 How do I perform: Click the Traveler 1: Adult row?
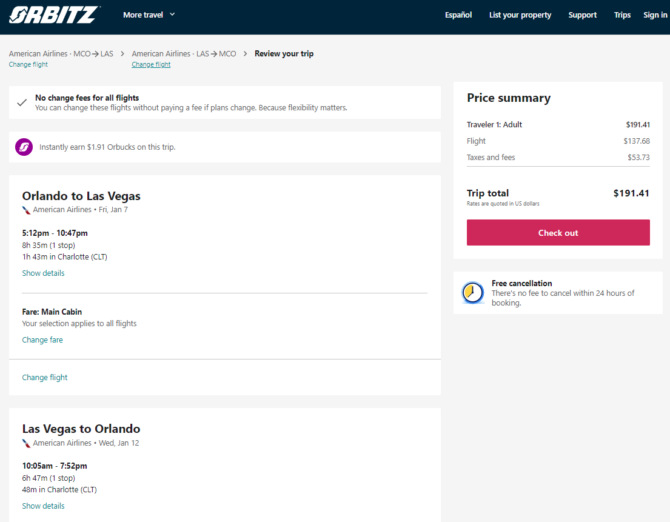(x=558, y=125)
